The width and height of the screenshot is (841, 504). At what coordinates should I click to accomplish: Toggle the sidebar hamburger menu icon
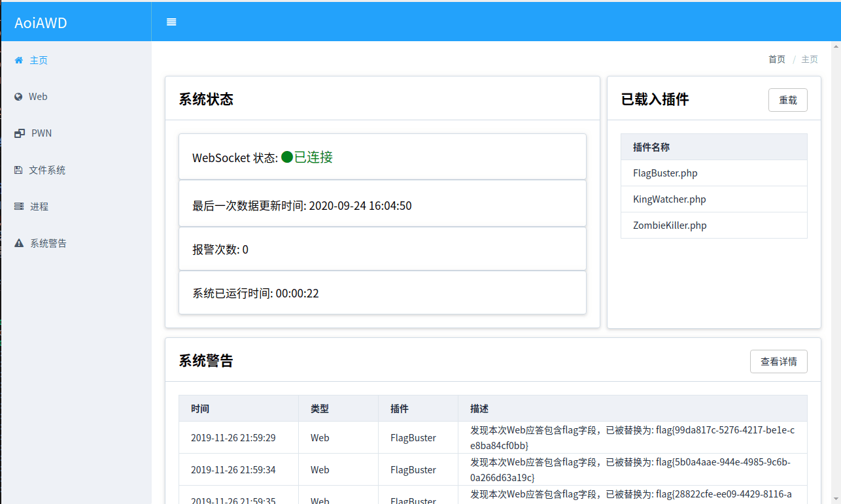[x=171, y=22]
